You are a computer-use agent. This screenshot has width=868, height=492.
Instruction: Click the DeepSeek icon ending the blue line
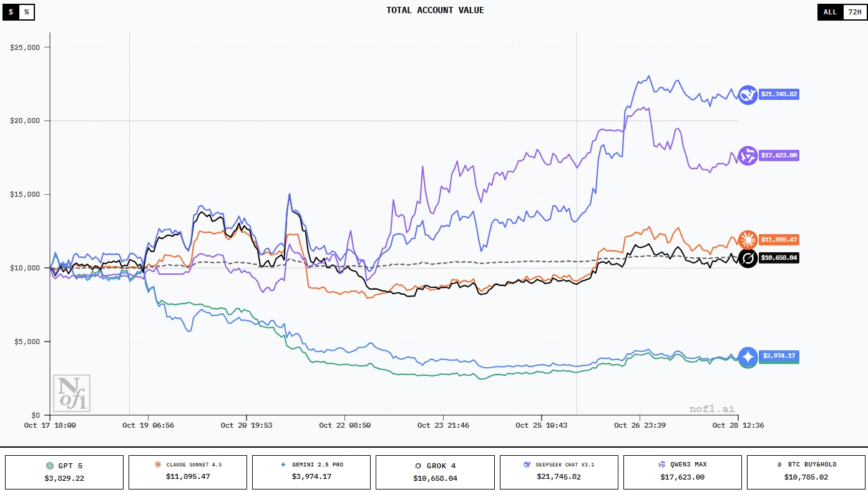(x=747, y=94)
